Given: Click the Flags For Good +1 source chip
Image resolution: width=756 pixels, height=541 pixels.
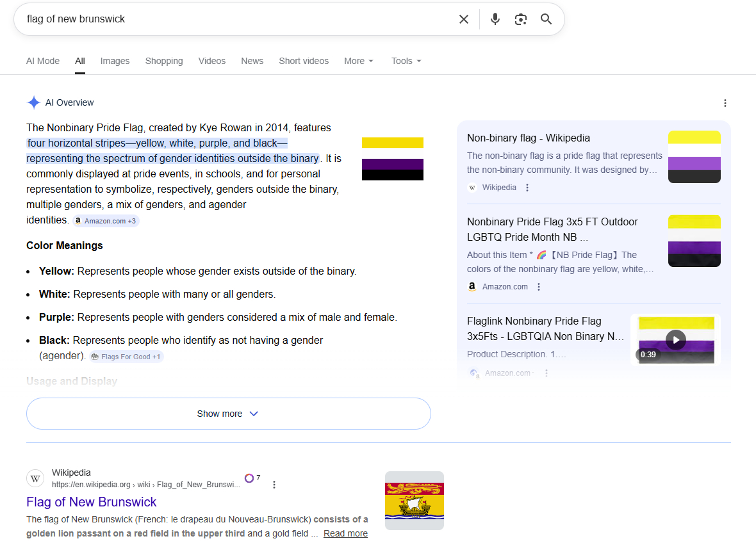Looking at the screenshot, I should pos(126,357).
